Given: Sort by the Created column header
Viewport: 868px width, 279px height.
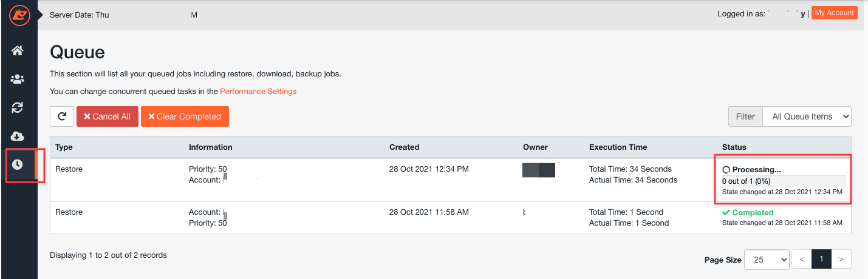Looking at the screenshot, I should pos(404,147).
